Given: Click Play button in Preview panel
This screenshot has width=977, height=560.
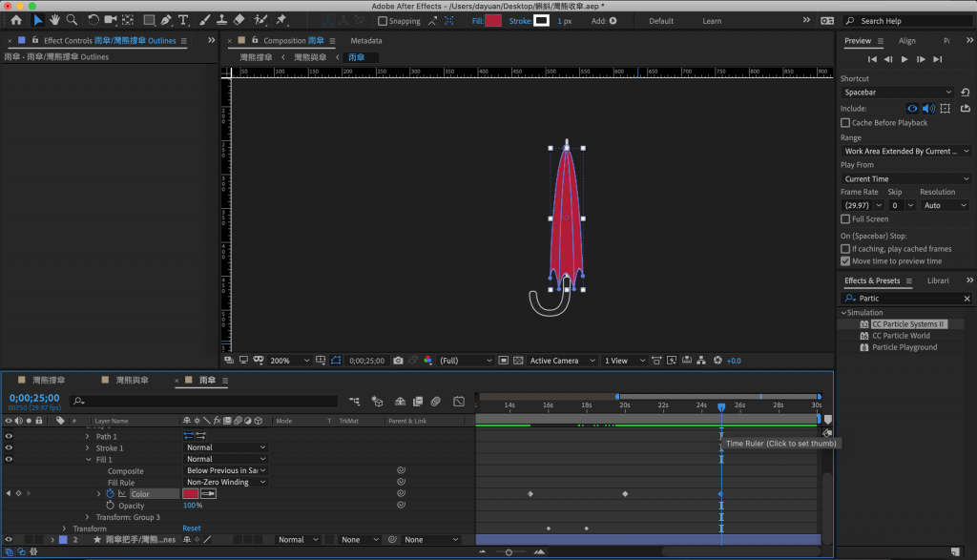Looking at the screenshot, I should click(904, 59).
